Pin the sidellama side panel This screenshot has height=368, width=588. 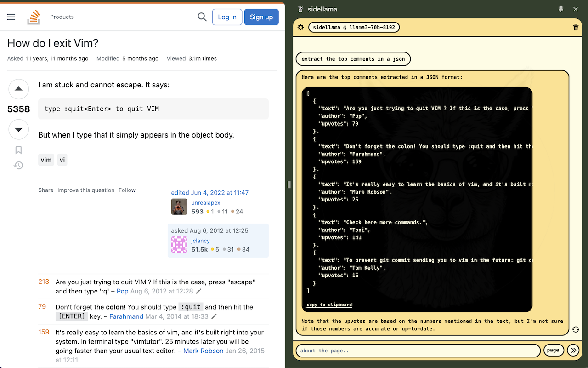click(561, 9)
